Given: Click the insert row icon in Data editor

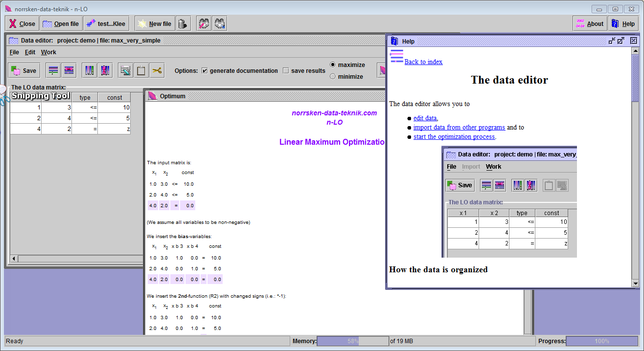Looking at the screenshot, I should [53, 70].
